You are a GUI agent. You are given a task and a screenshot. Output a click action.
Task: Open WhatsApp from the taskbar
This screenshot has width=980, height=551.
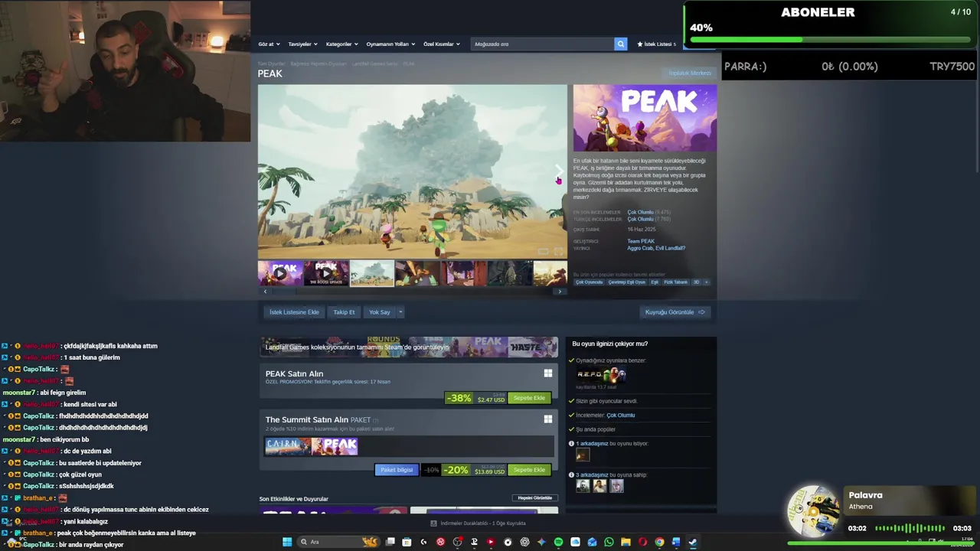tap(609, 542)
